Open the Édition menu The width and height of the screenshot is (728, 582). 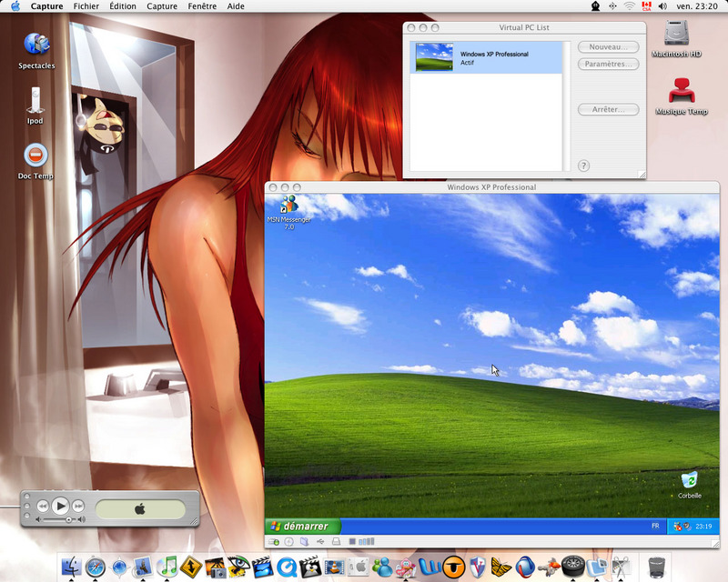click(x=123, y=6)
